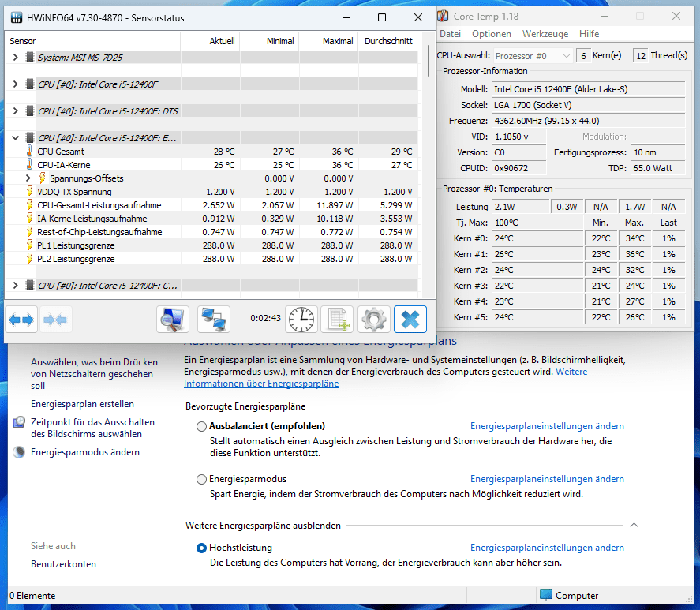This screenshot has height=610, width=700.
Task: Click the lightning icon beside VDDQ TX Spannung
Action: (29, 192)
